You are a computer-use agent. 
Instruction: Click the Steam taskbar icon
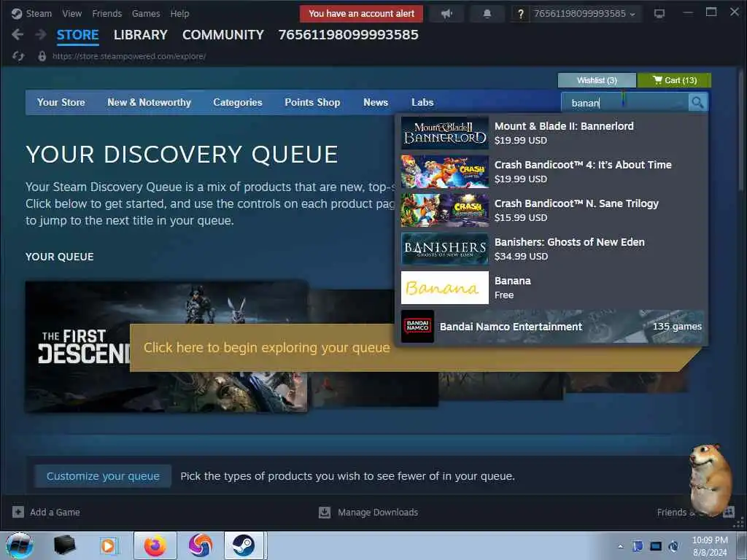(x=244, y=545)
